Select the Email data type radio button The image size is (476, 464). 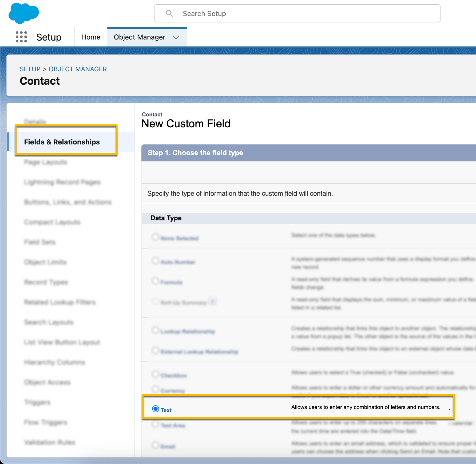(x=156, y=445)
